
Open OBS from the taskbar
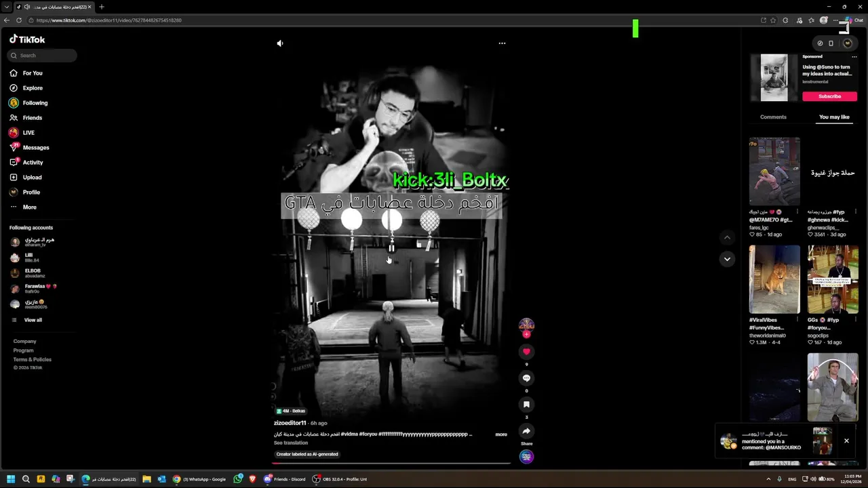pos(341,479)
